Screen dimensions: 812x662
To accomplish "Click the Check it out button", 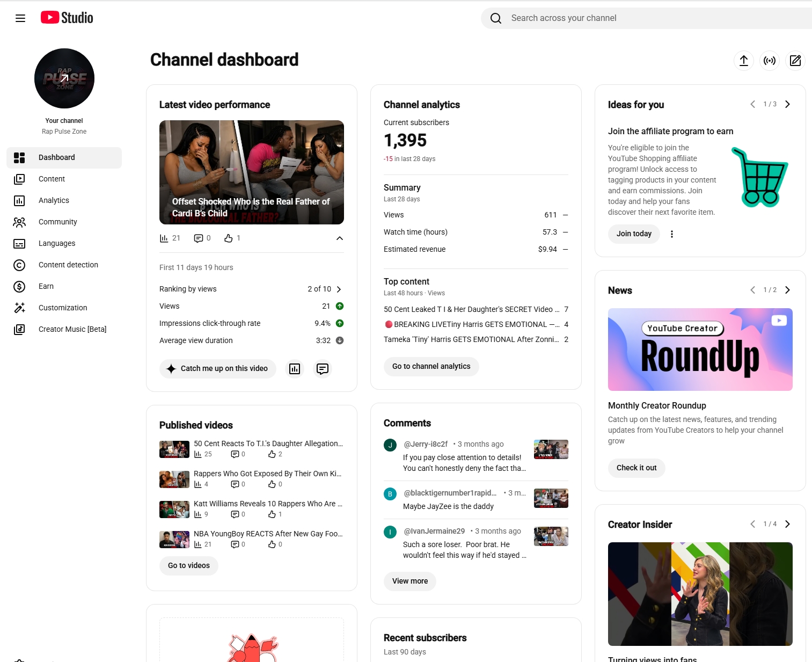I will (637, 468).
